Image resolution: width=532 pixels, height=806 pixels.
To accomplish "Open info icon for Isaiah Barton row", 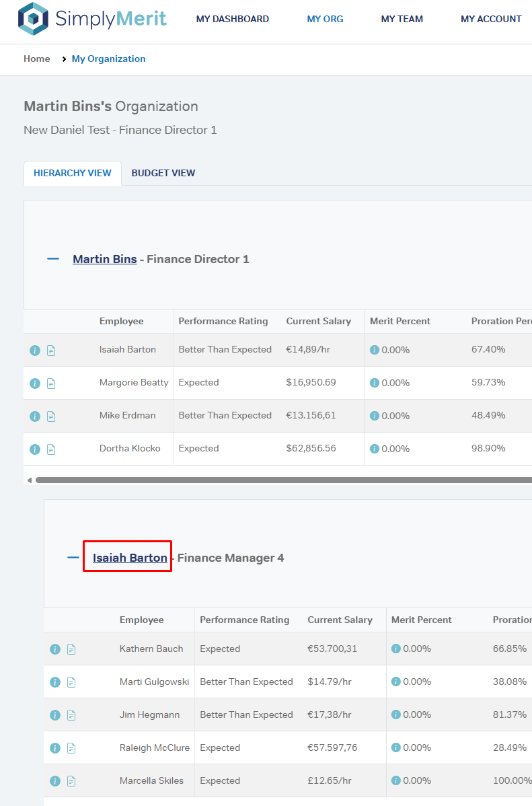I will coord(35,351).
